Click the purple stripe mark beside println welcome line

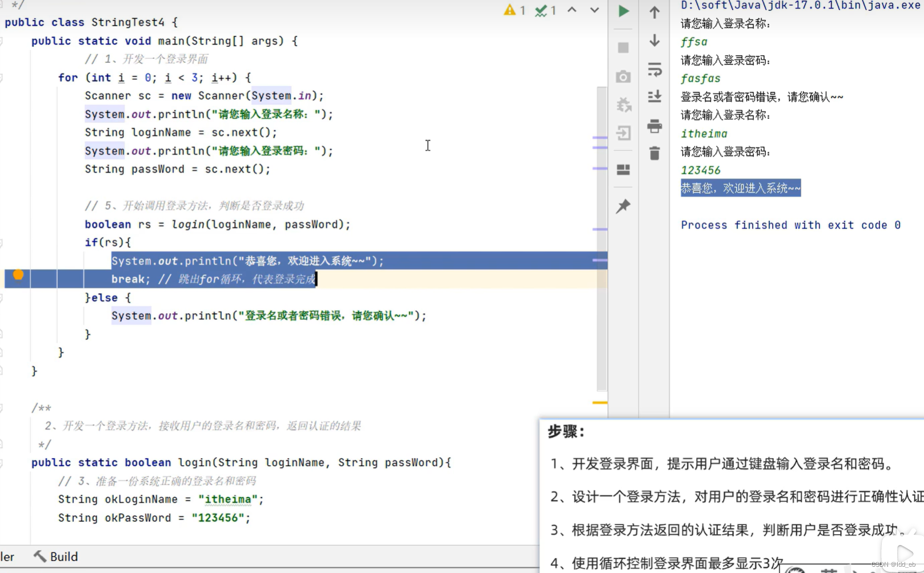(x=600, y=260)
